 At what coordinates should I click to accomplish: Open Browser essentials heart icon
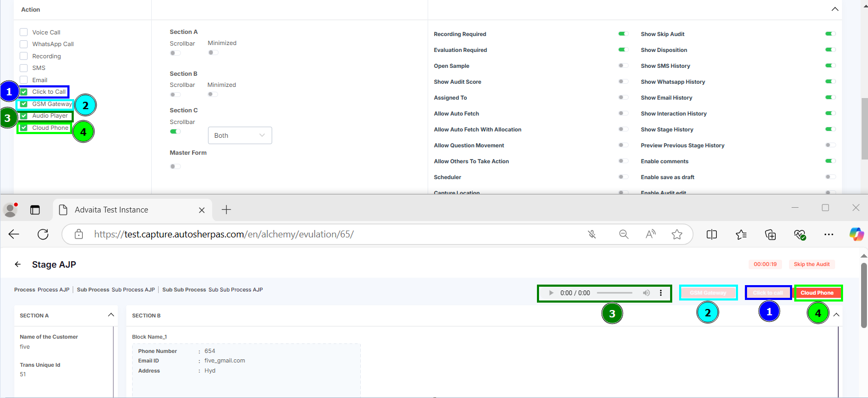click(x=800, y=234)
